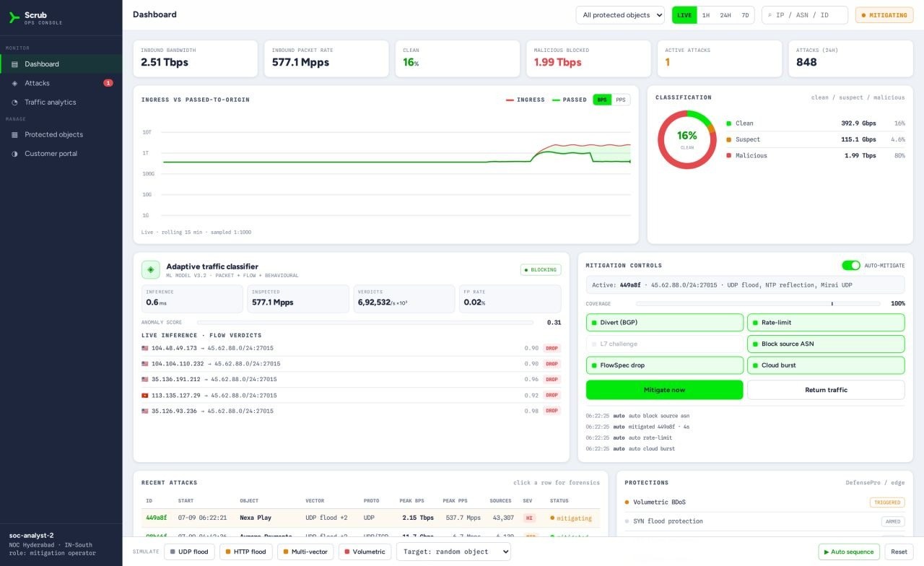Toggle the Auto-mitigate switch
The image size is (924, 566).
coord(851,266)
